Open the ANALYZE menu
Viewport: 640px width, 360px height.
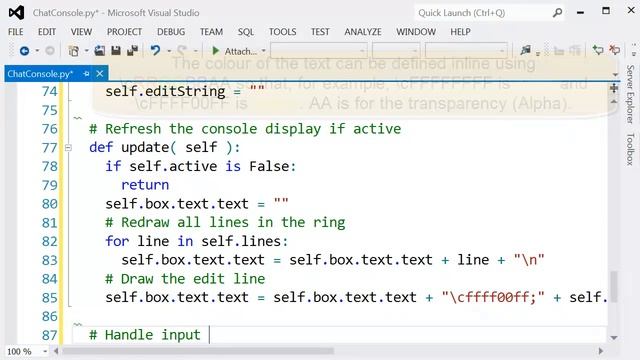(x=363, y=32)
